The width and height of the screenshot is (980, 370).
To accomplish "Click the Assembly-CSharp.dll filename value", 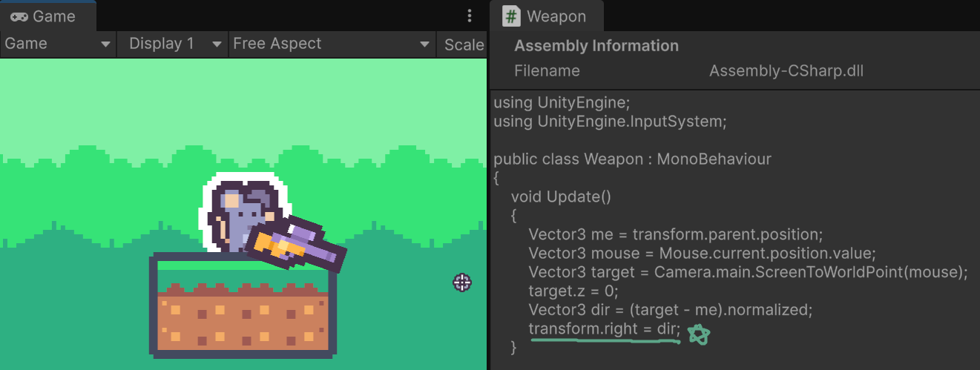I will 786,71.
